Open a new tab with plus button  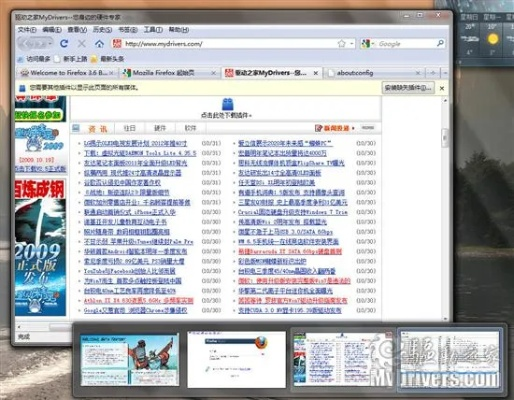(433, 73)
